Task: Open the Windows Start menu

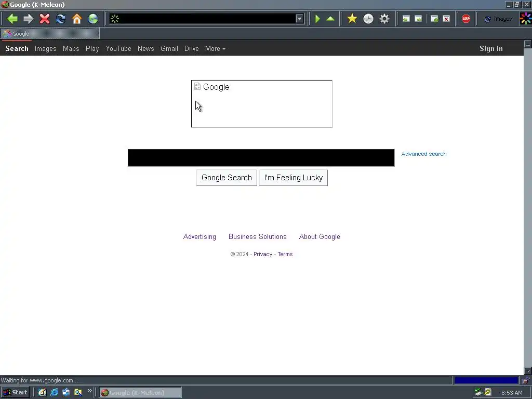Action: 15,393
